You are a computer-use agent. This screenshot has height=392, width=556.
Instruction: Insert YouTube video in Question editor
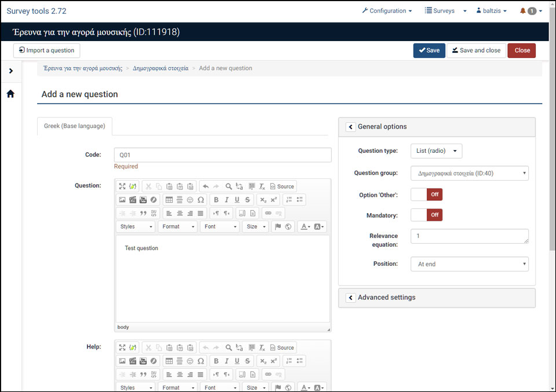pos(143,200)
